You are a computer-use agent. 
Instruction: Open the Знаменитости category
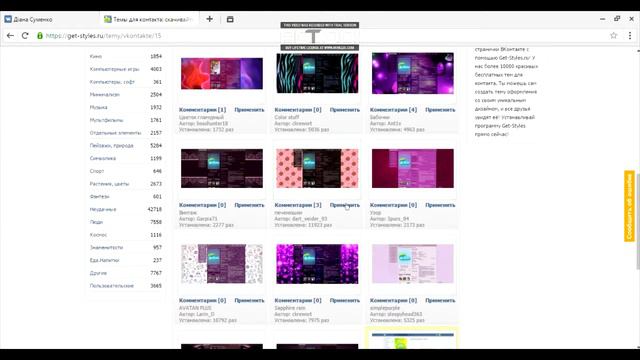(x=106, y=248)
